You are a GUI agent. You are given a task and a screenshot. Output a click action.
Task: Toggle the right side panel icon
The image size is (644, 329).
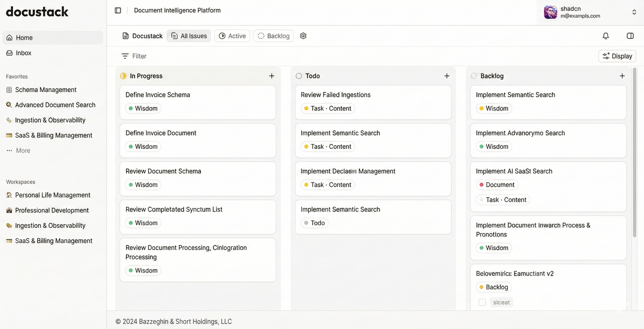(x=630, y=36)
